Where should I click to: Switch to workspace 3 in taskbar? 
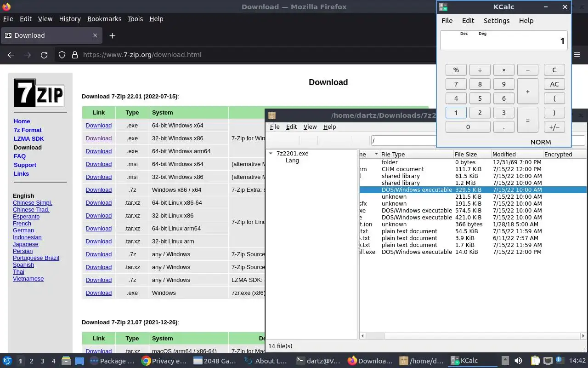coord(42,361)
